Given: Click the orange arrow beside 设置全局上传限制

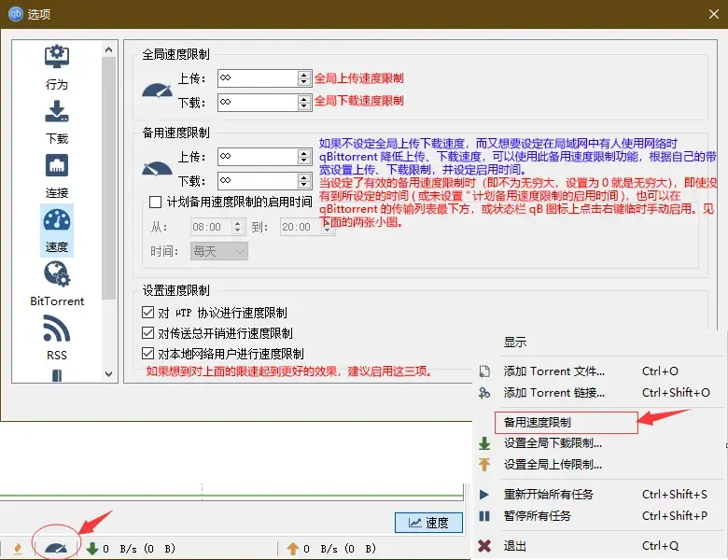Looking at the screenshot, I should point(484,465).
